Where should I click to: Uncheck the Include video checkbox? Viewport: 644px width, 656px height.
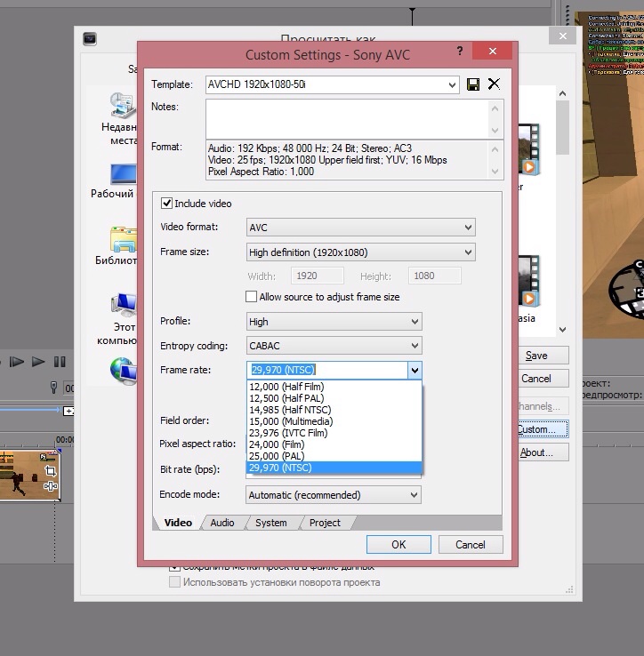[x=166, y=204]
